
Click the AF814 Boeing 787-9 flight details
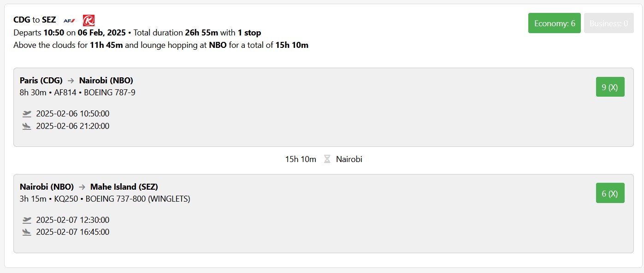pyautogui.click(x=77, y=93)
